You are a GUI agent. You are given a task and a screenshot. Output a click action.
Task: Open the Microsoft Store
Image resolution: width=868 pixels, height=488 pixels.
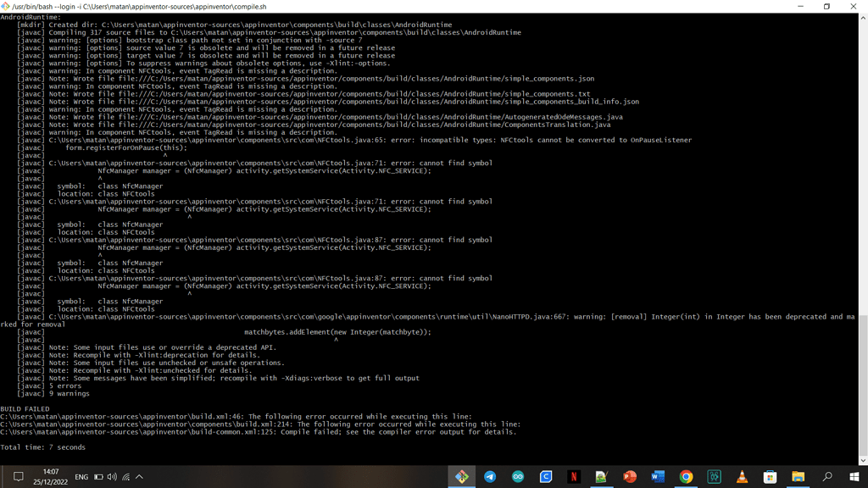click(x=770, y=475)
